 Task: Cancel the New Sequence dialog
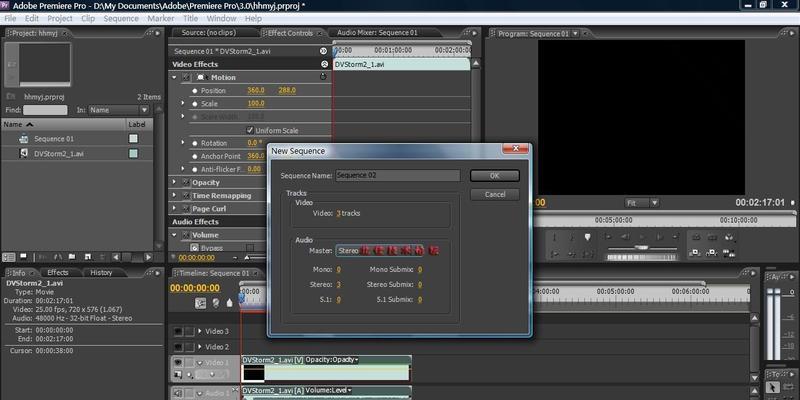494,194
